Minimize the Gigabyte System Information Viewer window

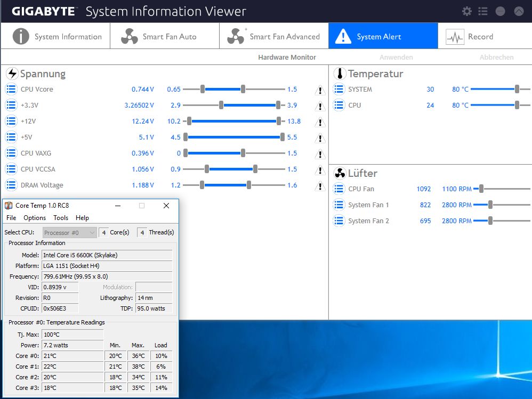click(x=500, y=11)
